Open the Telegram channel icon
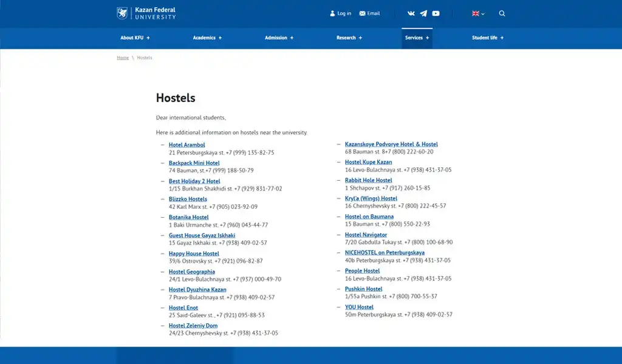The image size is (622, 364). point(423,13)
